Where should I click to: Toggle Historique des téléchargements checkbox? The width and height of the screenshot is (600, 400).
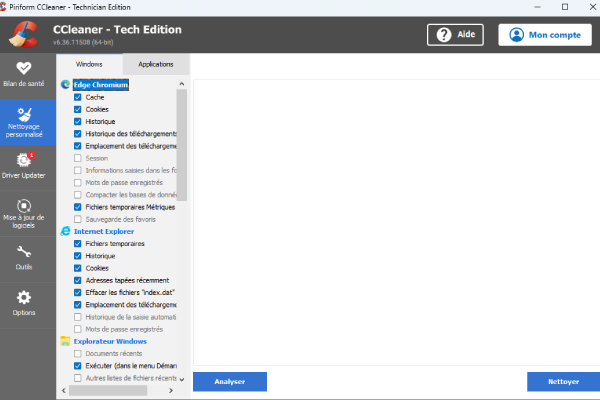[x=78, y=134]
